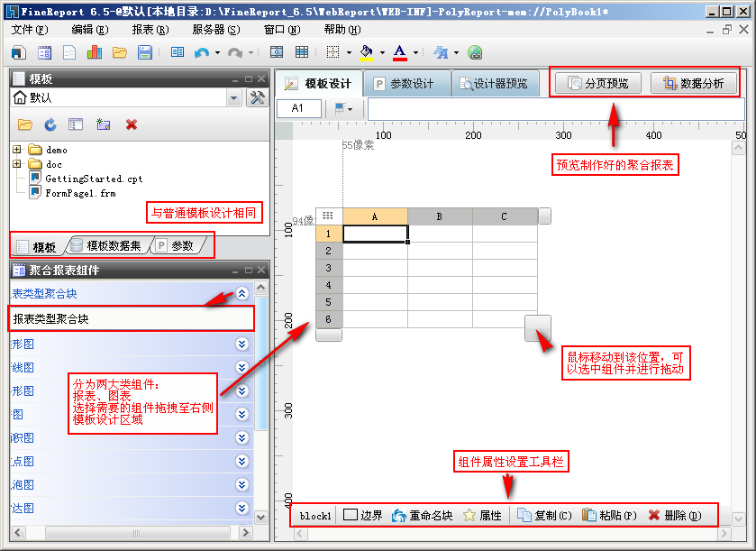Screen dimensions: 756x551
Task: Open the 报表(R) menu
Action: [150, 30]
